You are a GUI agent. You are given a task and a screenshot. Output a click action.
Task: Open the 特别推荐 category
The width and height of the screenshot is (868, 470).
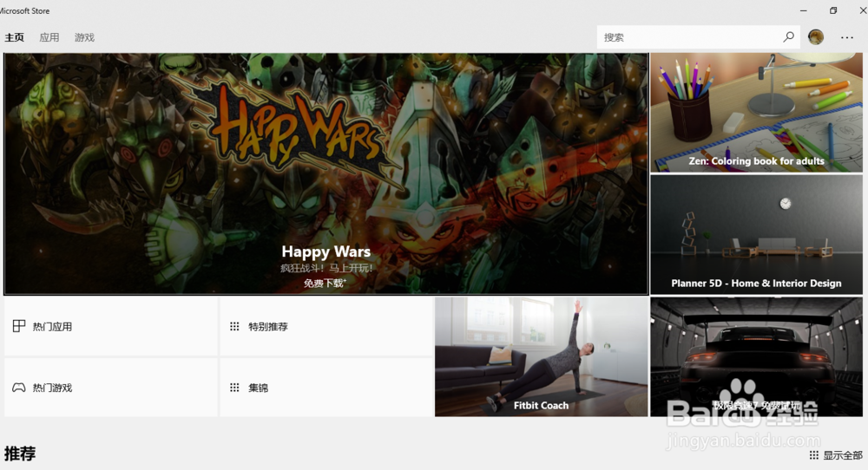tap(326, 326)
